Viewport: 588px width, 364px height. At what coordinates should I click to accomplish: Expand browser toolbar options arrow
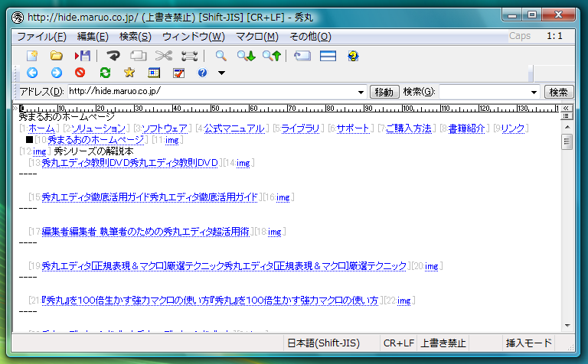pos(221,73)
